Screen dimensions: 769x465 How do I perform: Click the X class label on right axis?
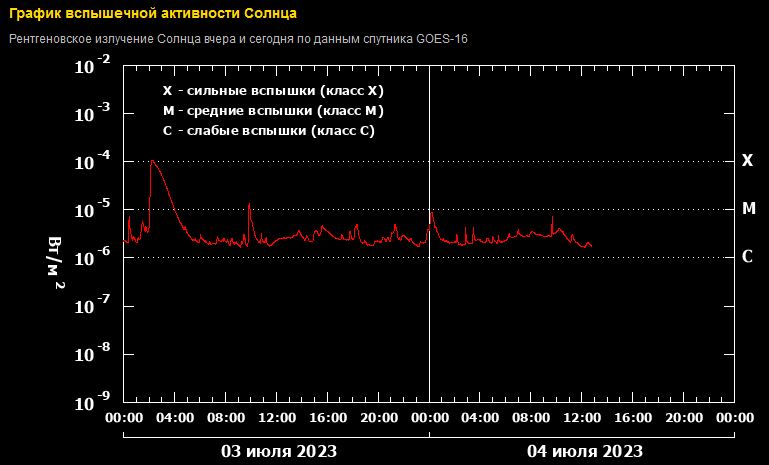pos(746,160)
